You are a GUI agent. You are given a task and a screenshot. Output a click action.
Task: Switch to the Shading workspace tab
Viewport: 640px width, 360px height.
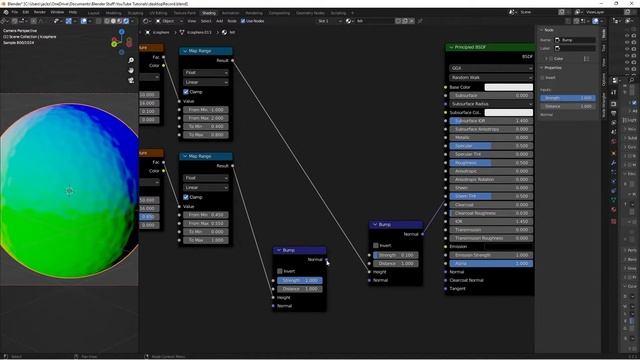[x=209, y=13]
